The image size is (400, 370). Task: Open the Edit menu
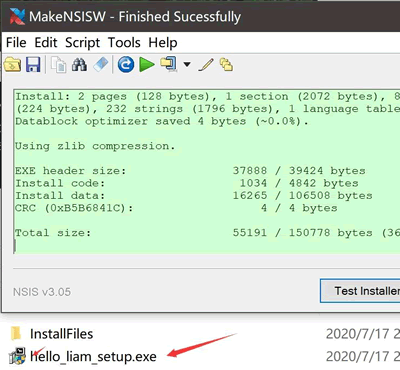pyautogui.click(x=46, y=43)
